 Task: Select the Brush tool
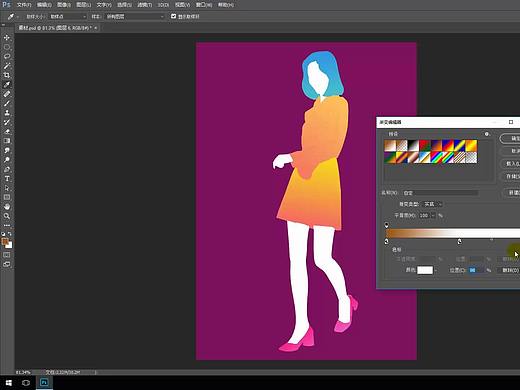tap(7, 103)
